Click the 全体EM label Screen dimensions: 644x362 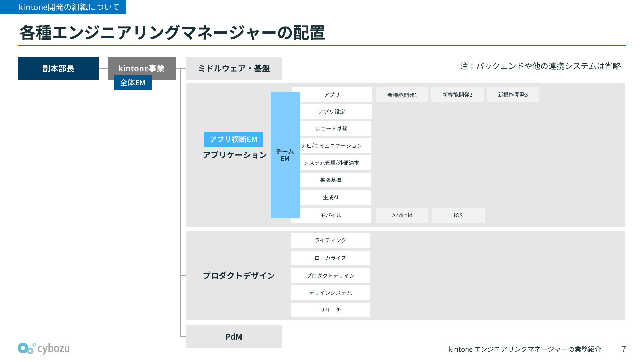coord(133,83)
